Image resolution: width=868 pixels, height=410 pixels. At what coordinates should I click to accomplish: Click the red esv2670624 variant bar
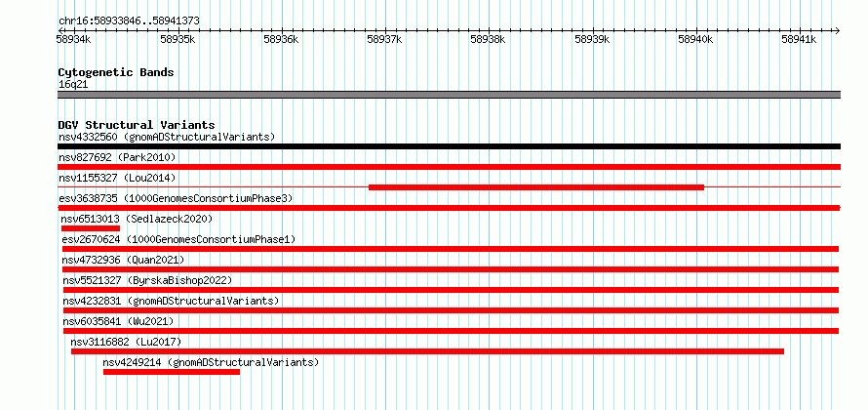point(450,249)
